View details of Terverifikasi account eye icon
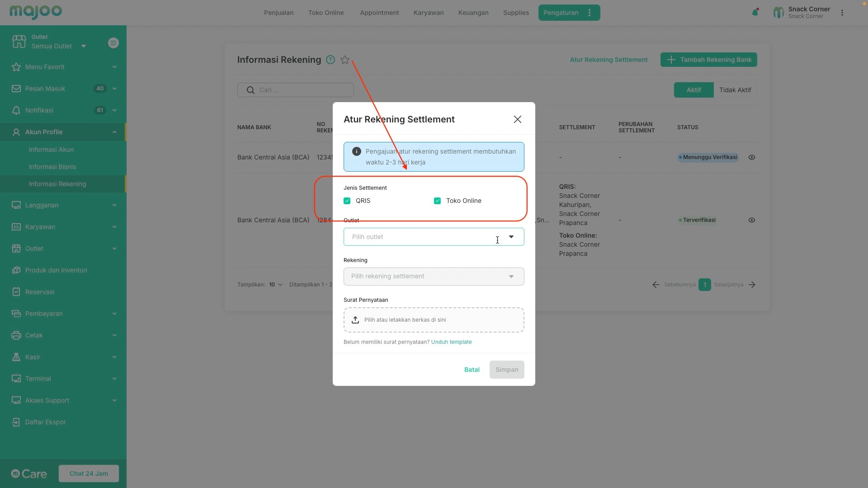The height and width of the screenshot is (488, 868). [751, 220]
